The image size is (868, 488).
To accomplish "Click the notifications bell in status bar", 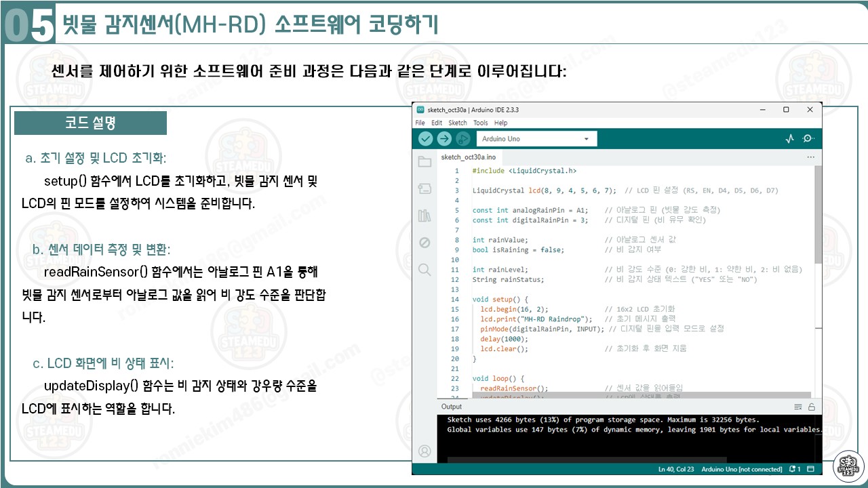I will (795, 469).
